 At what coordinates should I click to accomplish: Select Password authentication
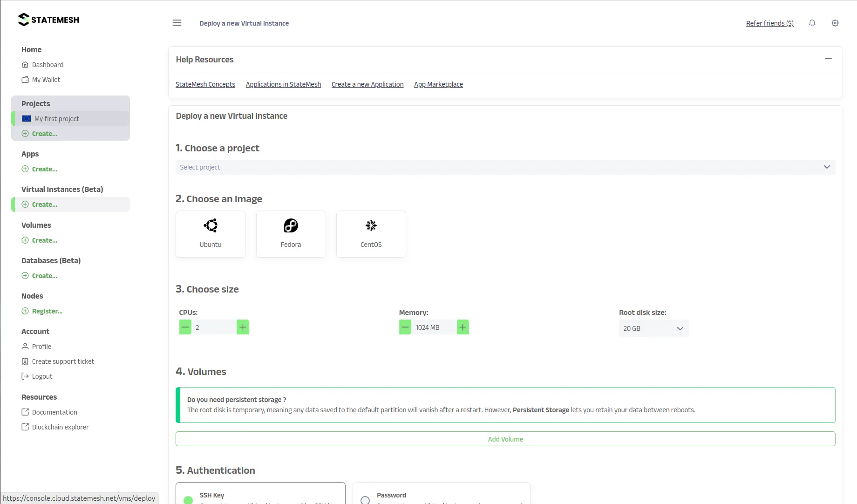(x=441, y=493)
